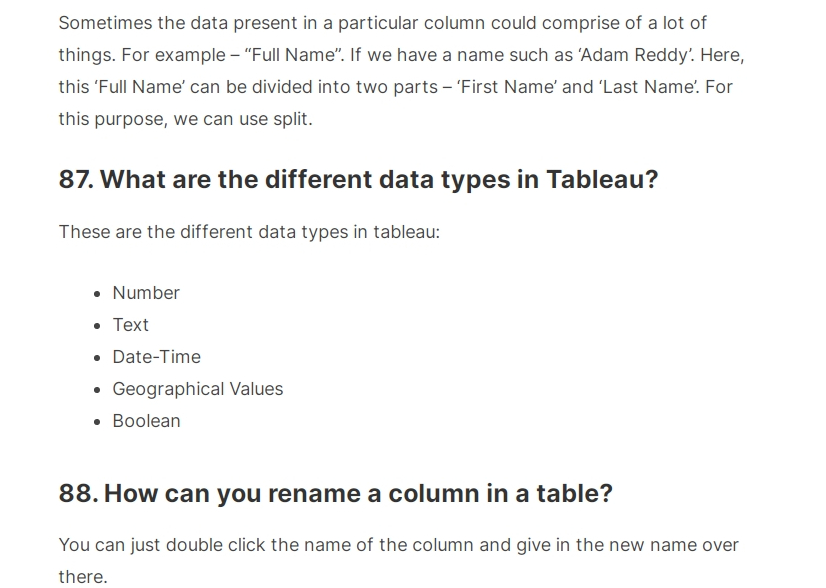Click the 'Boolean' list item
The width and height of the screenshot is (826, 588).
click(146, 421)
